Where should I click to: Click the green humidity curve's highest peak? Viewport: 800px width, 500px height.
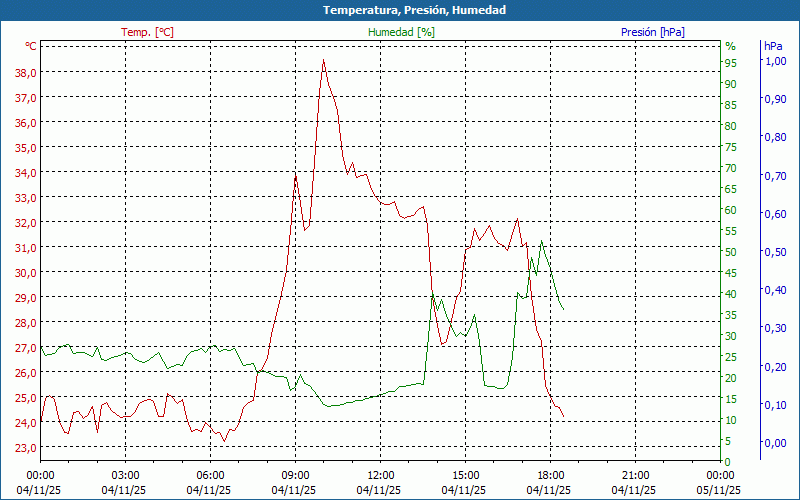[541, 241]
